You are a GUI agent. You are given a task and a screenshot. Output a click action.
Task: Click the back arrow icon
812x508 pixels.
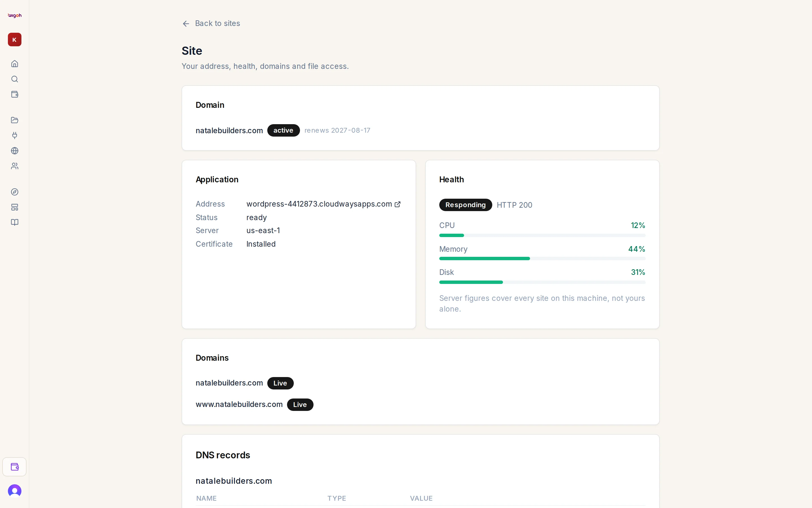point(186,23)
